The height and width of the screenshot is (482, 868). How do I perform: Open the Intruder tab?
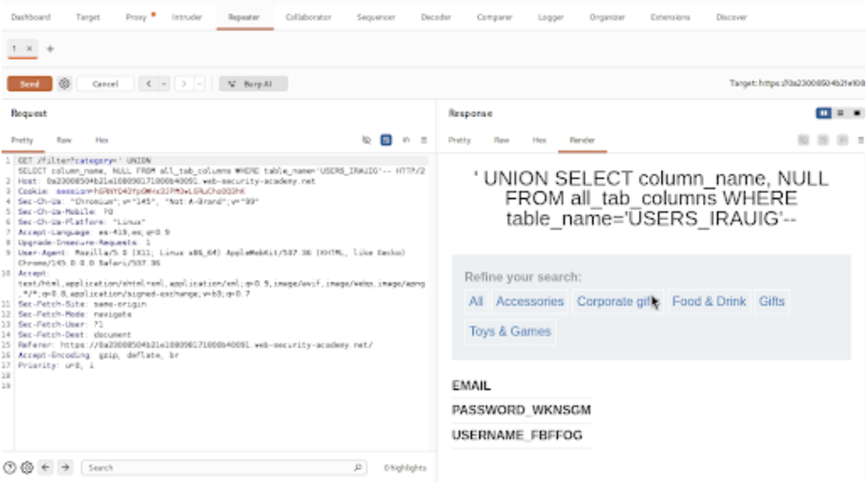(x=187, y=18)
